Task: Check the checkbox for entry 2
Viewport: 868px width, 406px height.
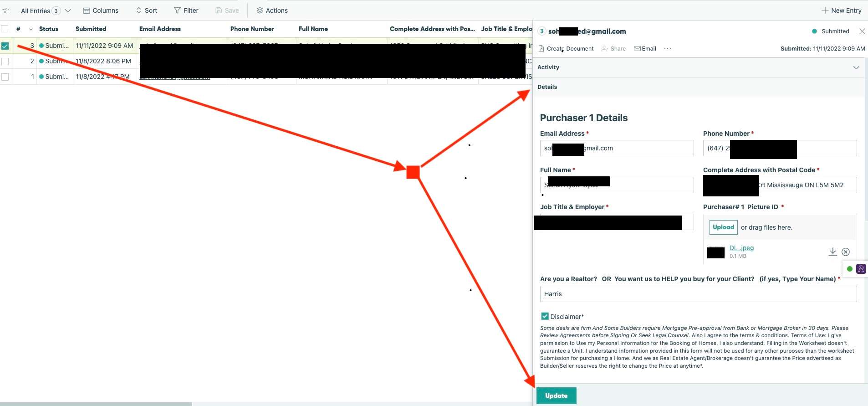Action: coord(5,61)
